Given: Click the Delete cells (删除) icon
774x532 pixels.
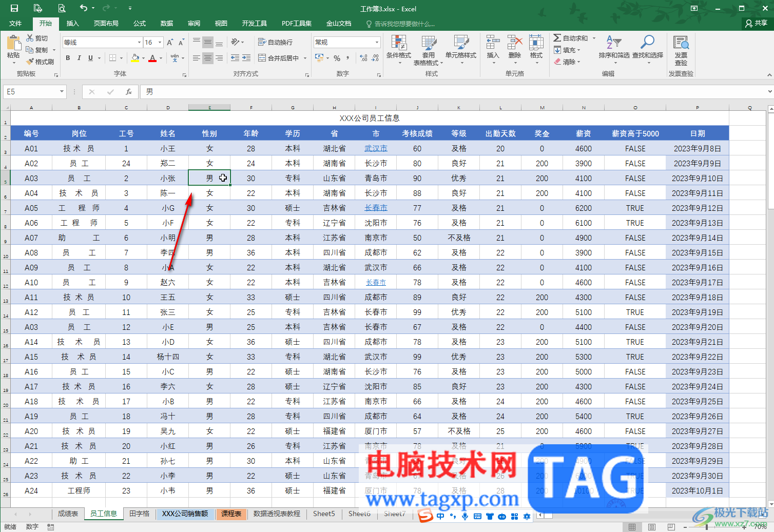Looking at the screenshot, I should pyautogui.click(x=514, y=50).
